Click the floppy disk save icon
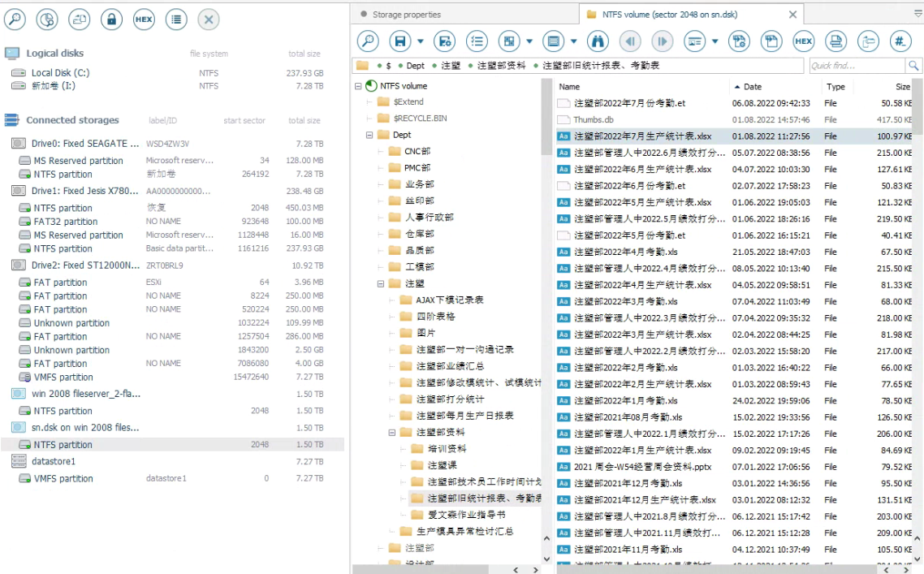 pos(400,41)
